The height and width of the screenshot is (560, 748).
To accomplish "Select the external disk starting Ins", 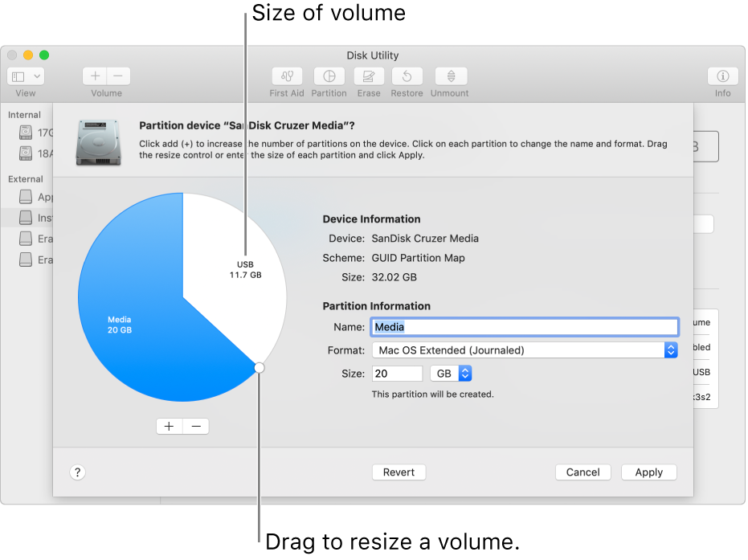I will (x=36, y=218).
